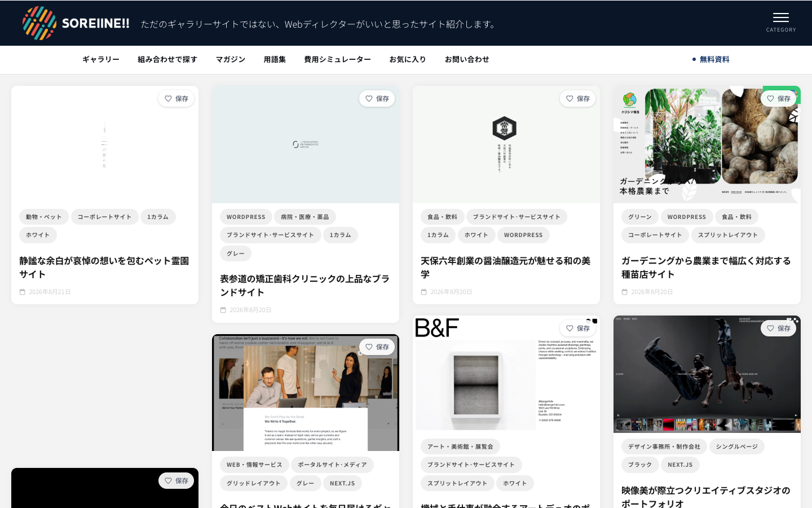This screenshot has height=508, width=812.
Task: Select コーポレートサイト tag on pet cemetery card
Action: point(104,217)
